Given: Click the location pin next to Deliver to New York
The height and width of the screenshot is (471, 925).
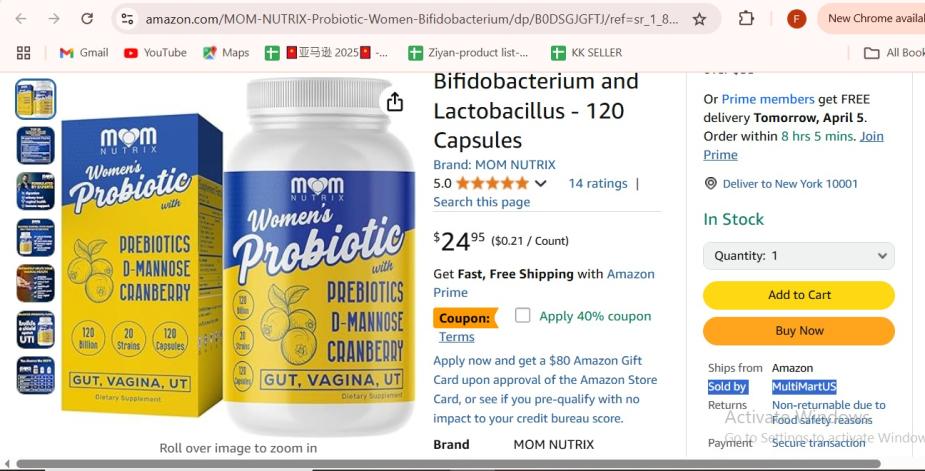Looking at the screenshot, I should click(711, 184).
